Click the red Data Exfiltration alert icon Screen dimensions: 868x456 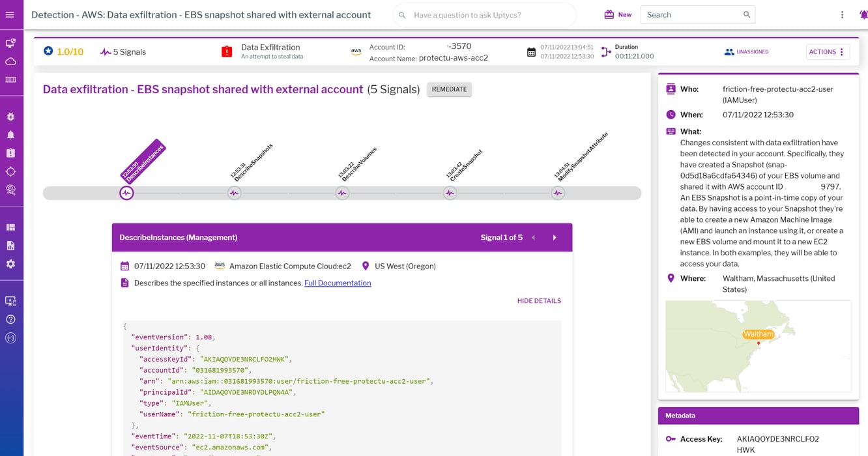(x=227, y=51)
